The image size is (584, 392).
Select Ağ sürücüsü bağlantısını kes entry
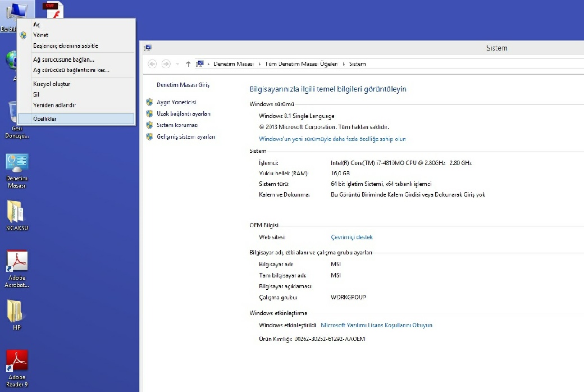click(x=76, y=70)
